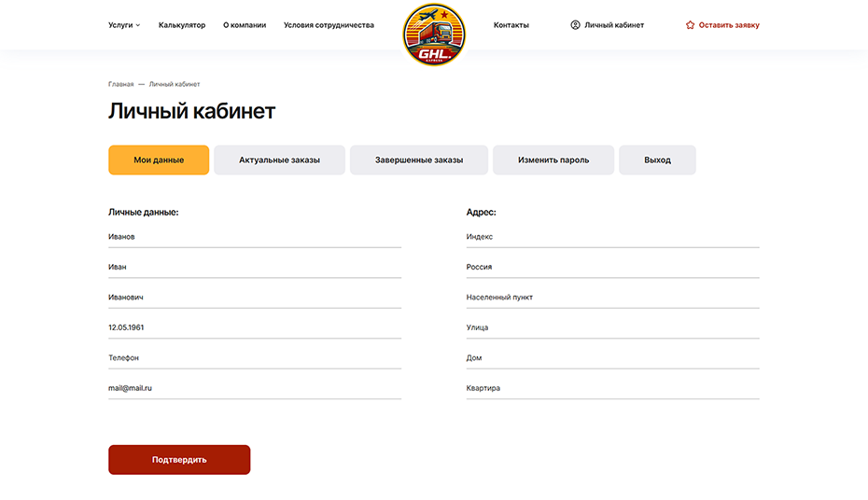
Task: Open the Калькулятор menu item
Action: click(182, 25)
